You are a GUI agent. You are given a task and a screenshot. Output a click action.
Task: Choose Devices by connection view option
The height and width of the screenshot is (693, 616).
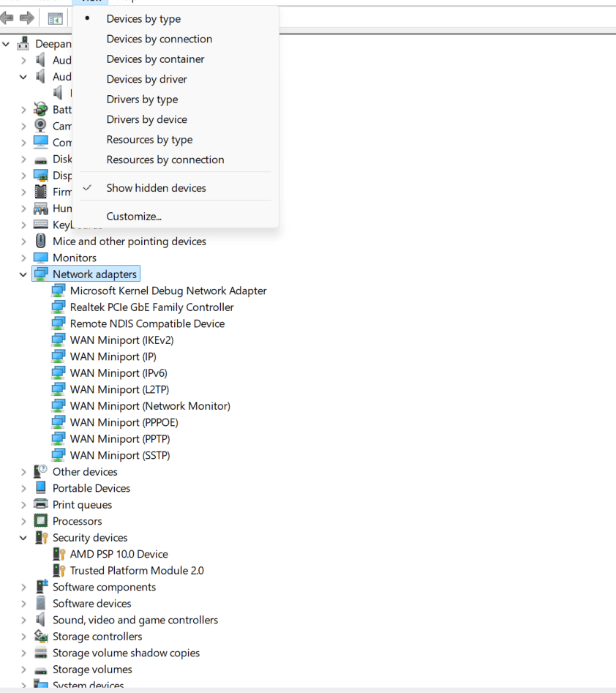[159, 39]
